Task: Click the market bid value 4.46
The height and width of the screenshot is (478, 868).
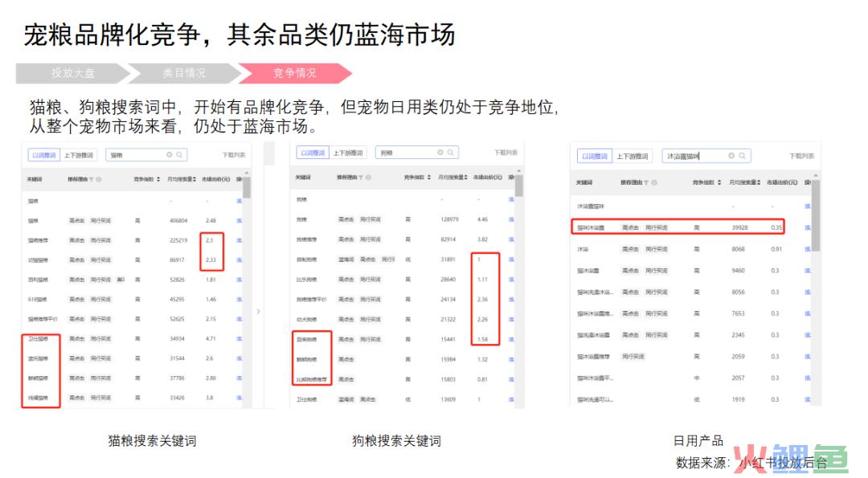Action: point(482,219)
